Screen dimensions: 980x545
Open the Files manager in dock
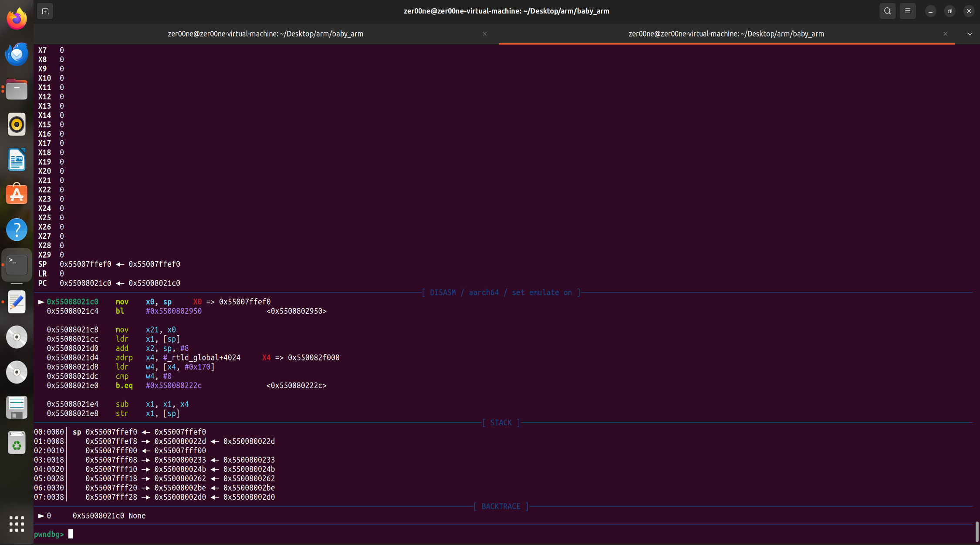pos(17,89)
